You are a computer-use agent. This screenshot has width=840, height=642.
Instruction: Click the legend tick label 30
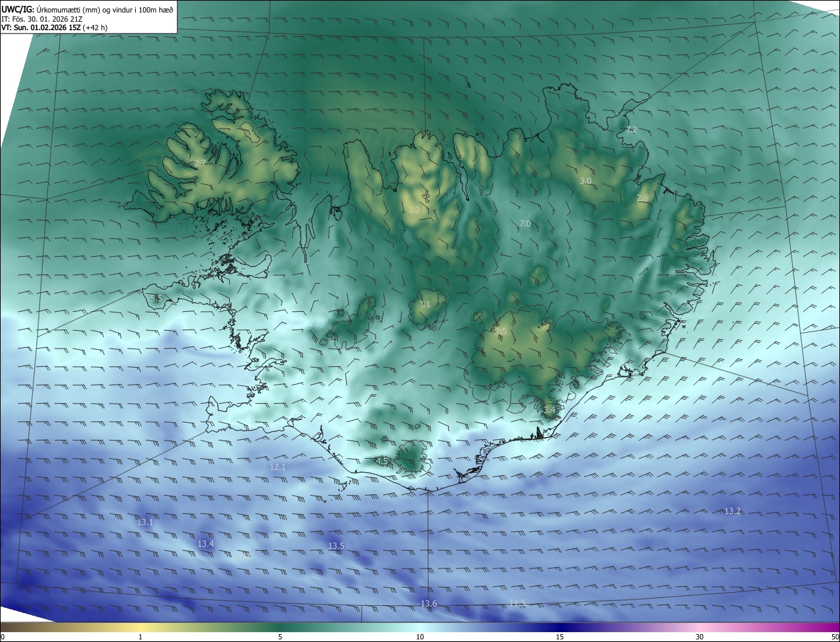point(700,637)
